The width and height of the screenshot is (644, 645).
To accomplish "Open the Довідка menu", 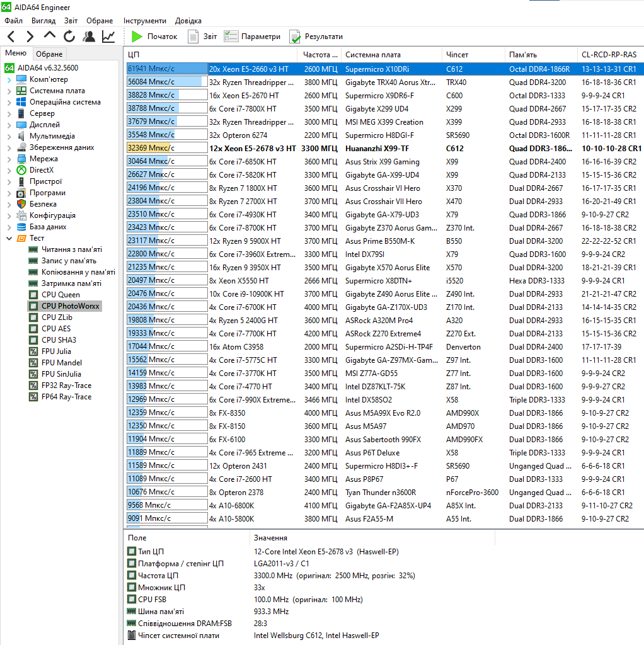I will 188,21.
